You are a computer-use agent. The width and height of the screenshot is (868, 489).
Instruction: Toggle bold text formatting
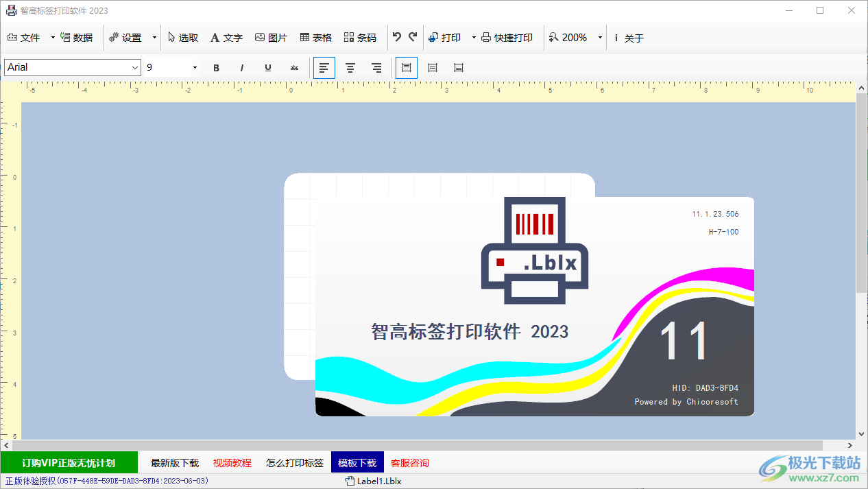(216, 68)
